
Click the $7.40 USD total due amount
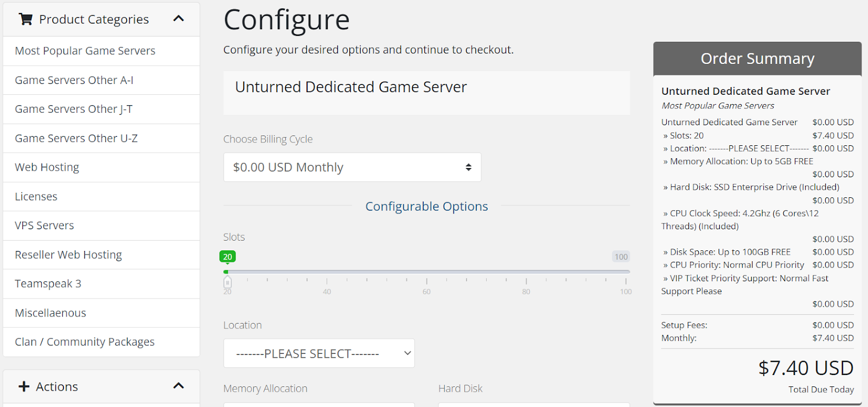(x=806, y=369)
